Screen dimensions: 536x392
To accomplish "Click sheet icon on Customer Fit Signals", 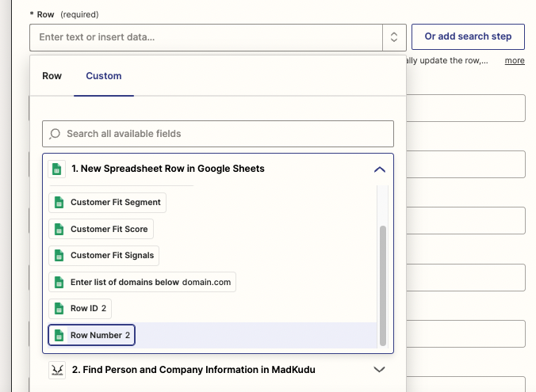I will (x=59, y=256).
